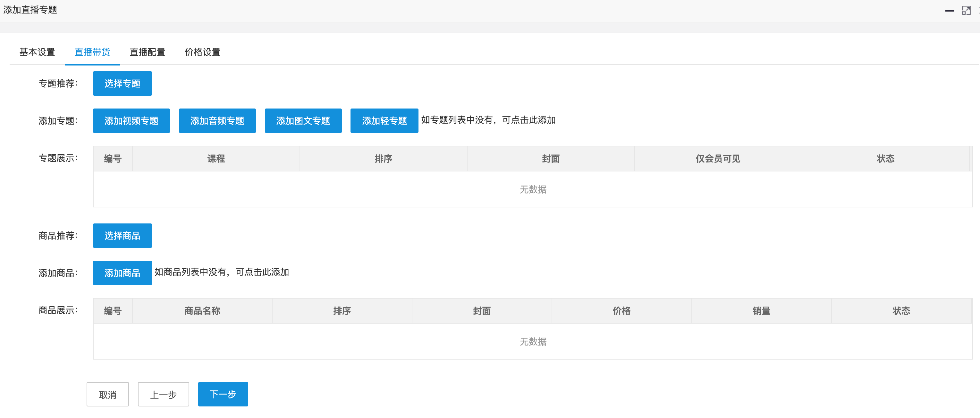
Task: Switch to the 基本设置 tab
Action: tap(37, 52)
